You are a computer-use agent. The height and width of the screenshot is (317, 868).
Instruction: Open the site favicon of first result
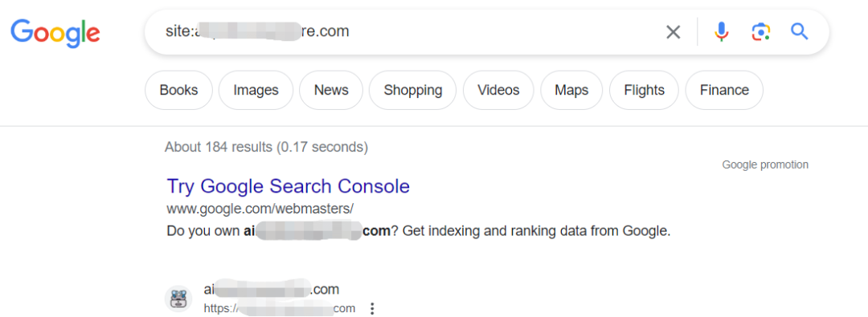178,299
